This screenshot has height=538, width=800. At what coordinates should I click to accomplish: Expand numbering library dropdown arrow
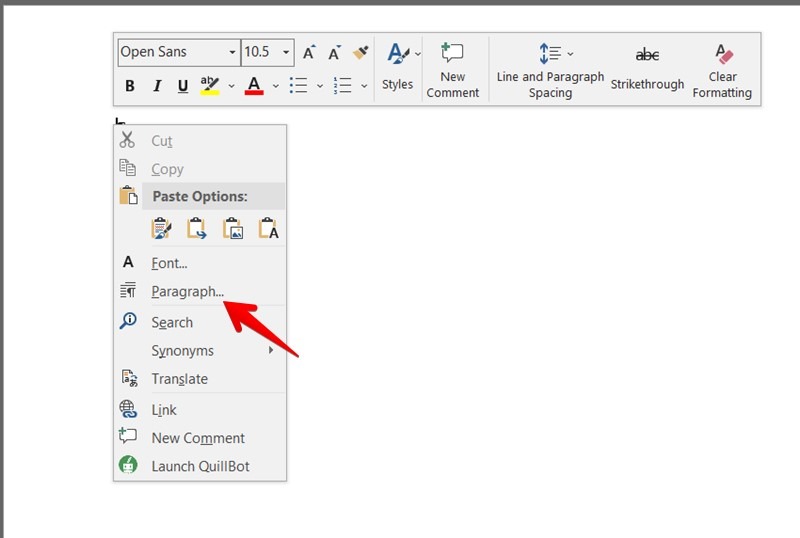click(364, 86)
